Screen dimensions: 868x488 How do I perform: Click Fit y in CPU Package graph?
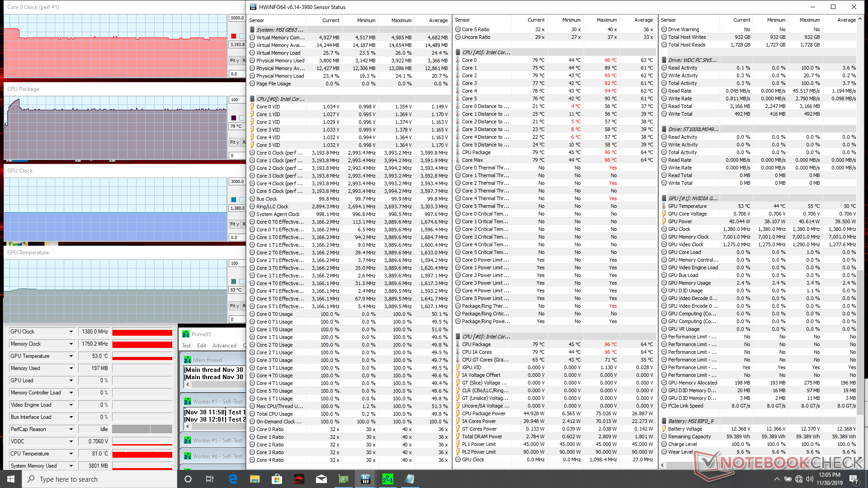[234, 142]
